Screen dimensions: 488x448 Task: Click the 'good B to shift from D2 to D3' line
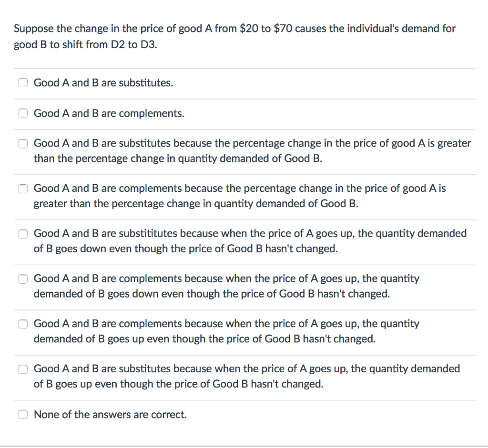pos(86,44)
